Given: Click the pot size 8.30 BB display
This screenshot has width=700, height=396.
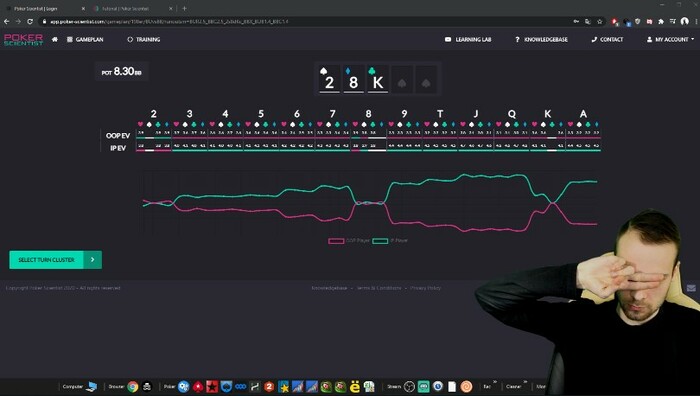Looking at the screenshot, I should coord(121,71).
